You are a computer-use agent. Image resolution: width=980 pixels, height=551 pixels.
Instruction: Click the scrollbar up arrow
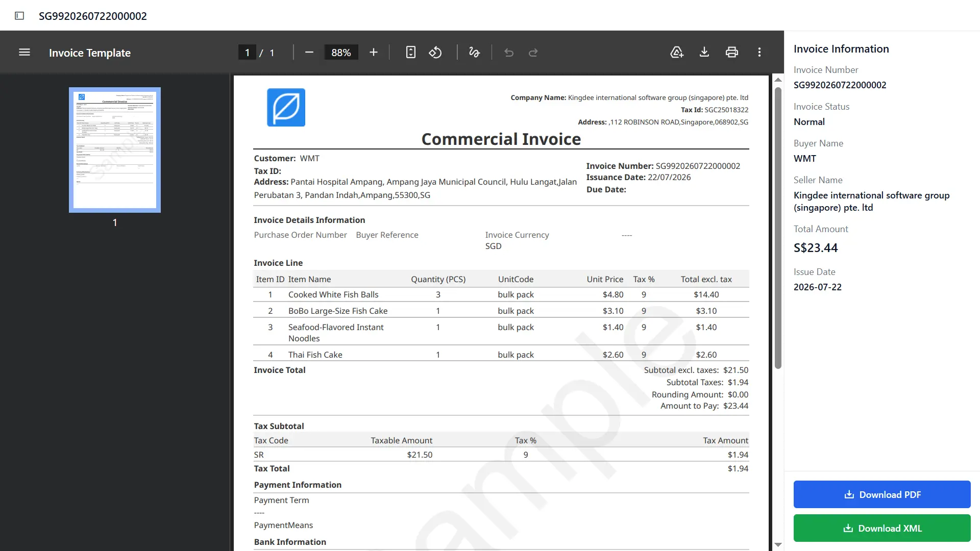pos(778,80)
